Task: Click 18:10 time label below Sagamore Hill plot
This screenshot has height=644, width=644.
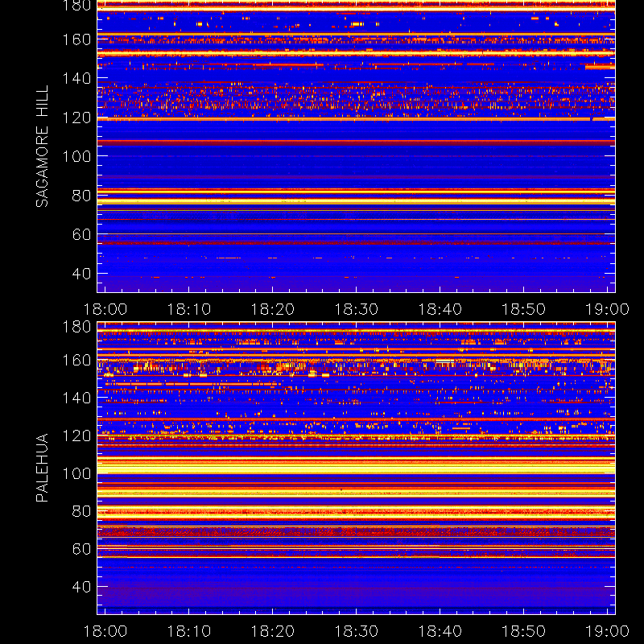Action: 189,309
